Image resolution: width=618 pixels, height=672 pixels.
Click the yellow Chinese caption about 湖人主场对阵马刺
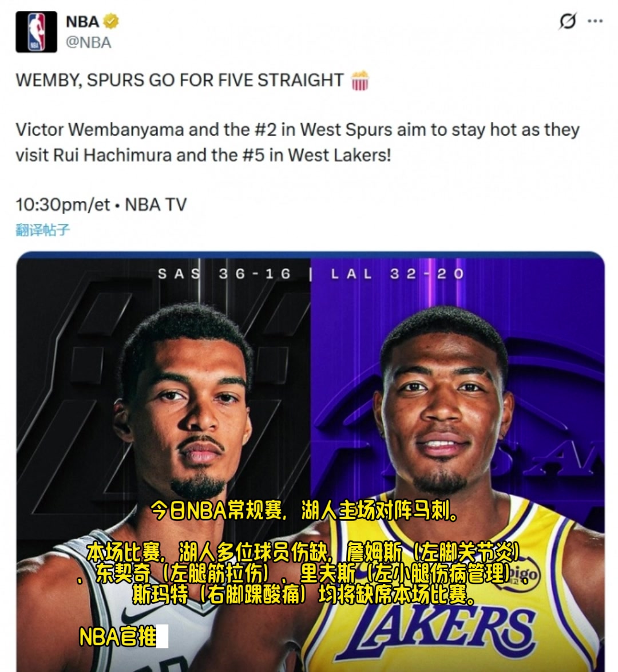(x=304, y=510)
